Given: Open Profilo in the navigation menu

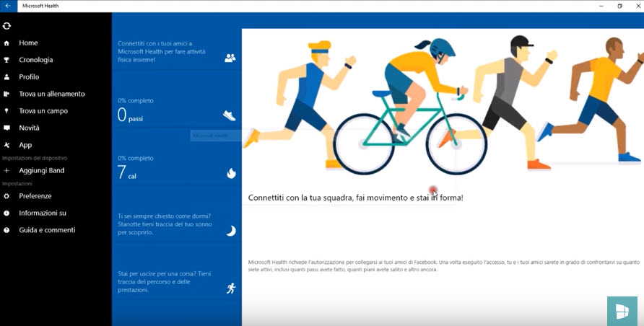Looking at the screenshot, I should click(x=29, y=77).
